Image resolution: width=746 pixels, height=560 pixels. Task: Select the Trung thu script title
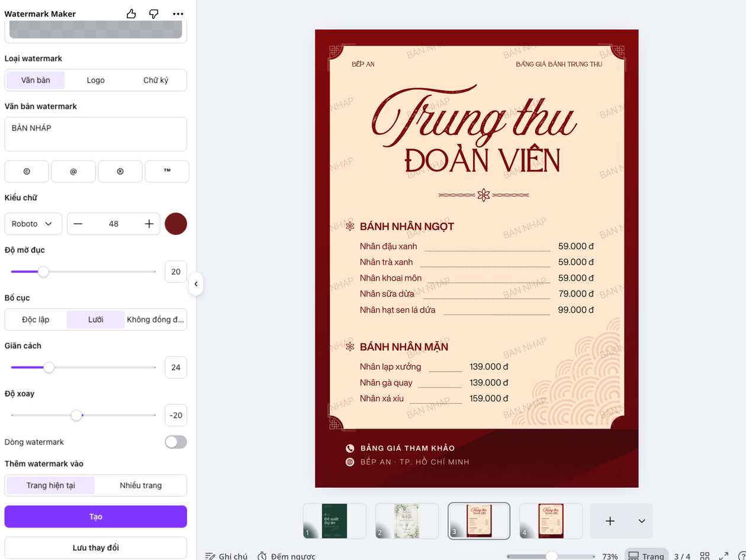pos(474,116)
